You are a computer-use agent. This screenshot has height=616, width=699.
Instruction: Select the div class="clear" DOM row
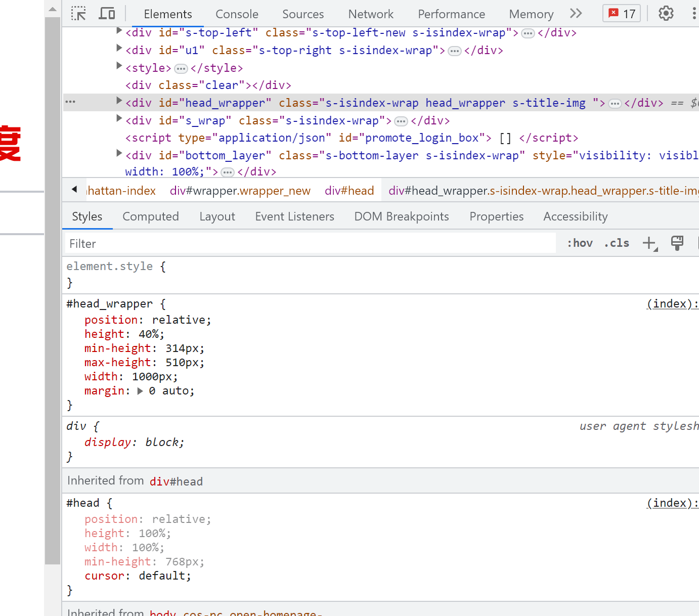pyautogui.click(x=208, y=85)
